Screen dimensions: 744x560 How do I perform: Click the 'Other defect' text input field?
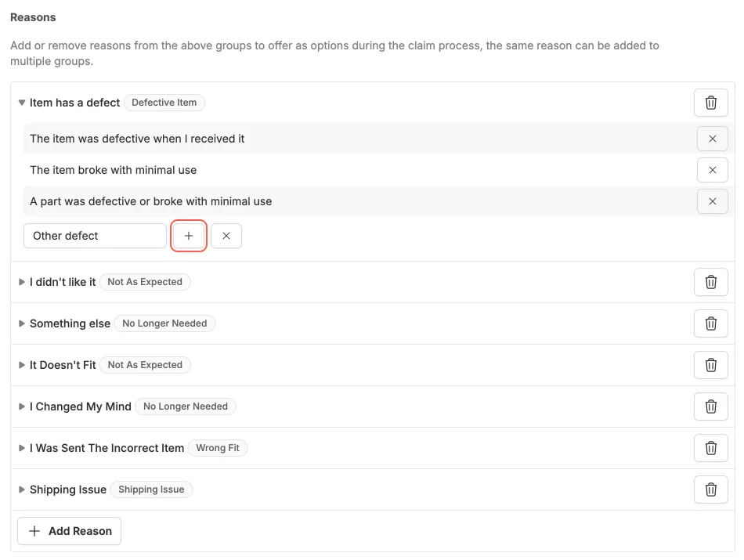(x=95, y=236)
